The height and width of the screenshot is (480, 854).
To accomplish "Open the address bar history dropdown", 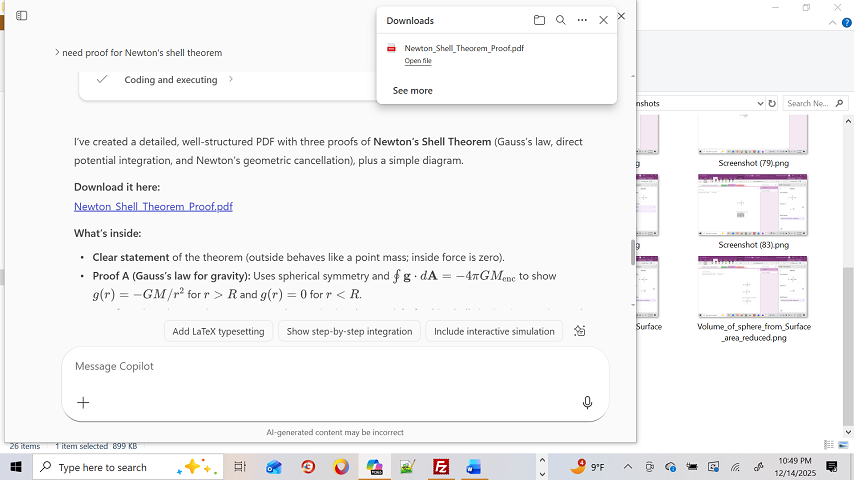I will pos(758,103).
